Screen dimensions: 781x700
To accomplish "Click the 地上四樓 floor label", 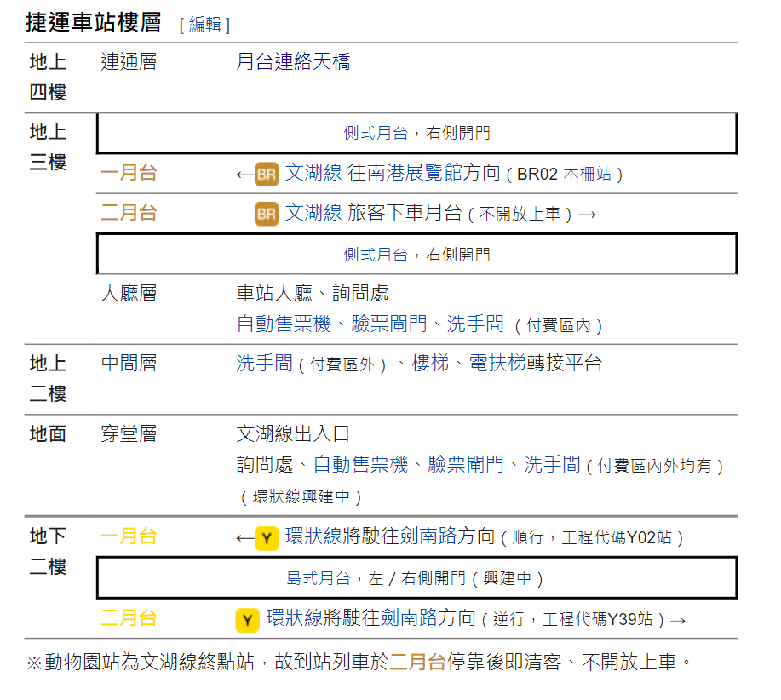I will pos(48,77).
